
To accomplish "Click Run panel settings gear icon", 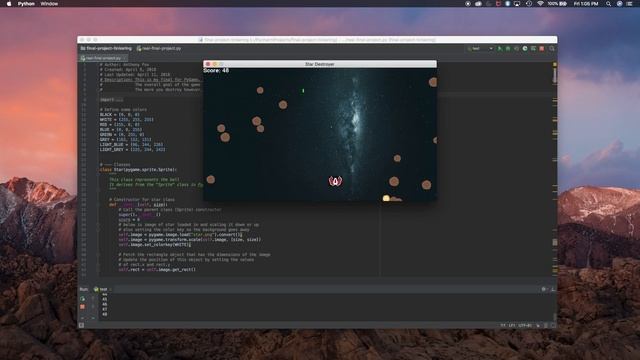I will 544,289.
